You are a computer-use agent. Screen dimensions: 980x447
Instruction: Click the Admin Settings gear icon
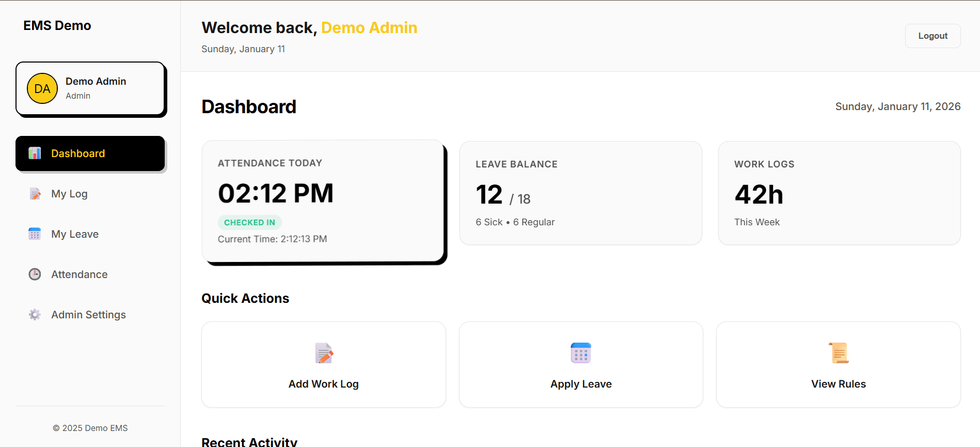click(x=34, y=314)
